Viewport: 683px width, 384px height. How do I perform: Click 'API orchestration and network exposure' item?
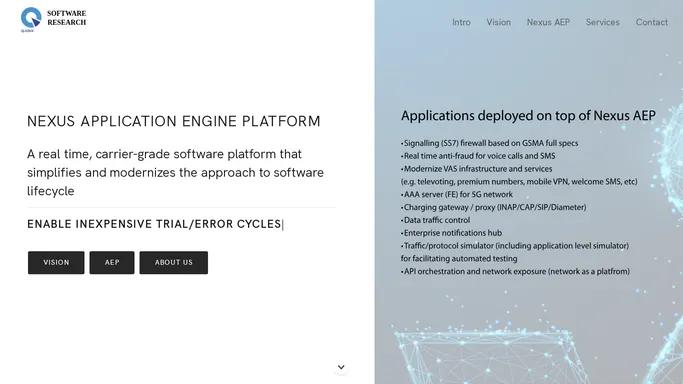[x=515, y=272]
